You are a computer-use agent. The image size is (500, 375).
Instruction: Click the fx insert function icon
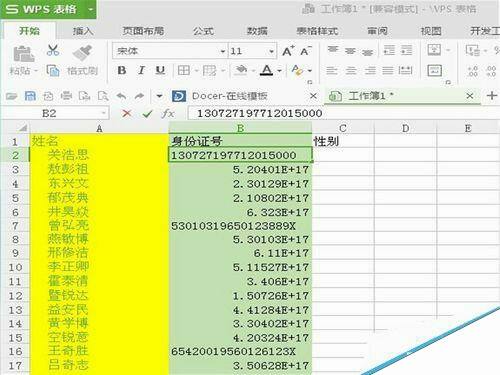[168, 114]
